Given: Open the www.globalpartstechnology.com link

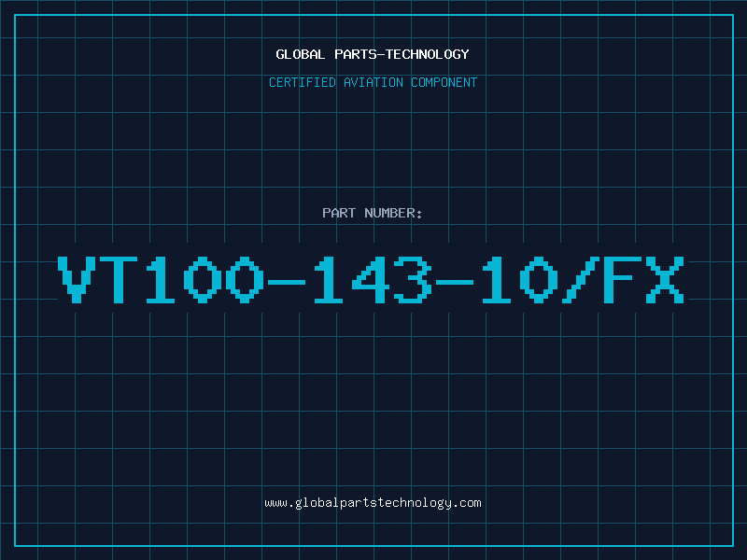Looking at the screenshot, I should click(373, 503).
